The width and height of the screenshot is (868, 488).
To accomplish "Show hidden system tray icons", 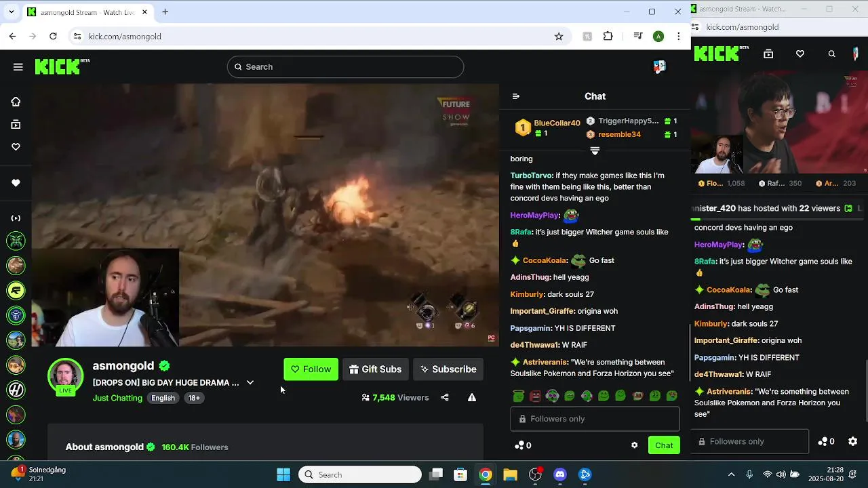I will coord(731,474).
